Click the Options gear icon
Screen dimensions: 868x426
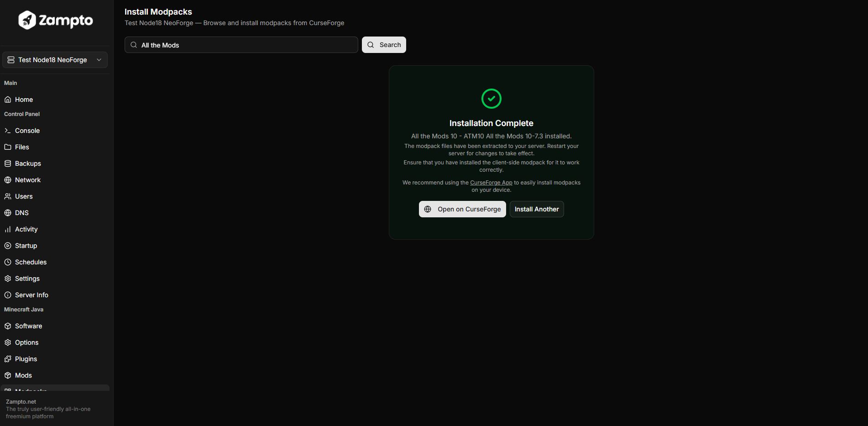[x=8, y=342]
